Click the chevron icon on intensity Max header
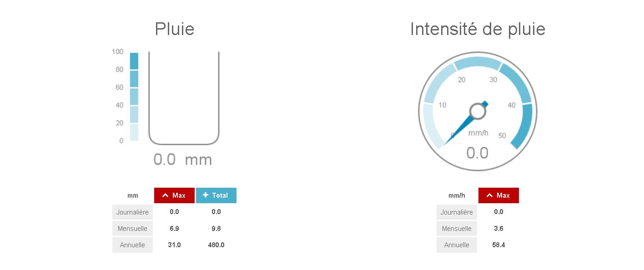 490,195
